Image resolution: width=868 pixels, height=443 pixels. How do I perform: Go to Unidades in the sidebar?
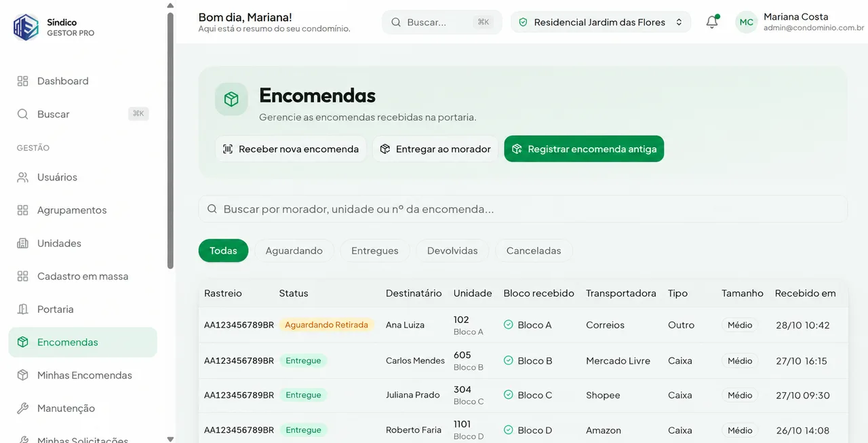coord(83,243)
